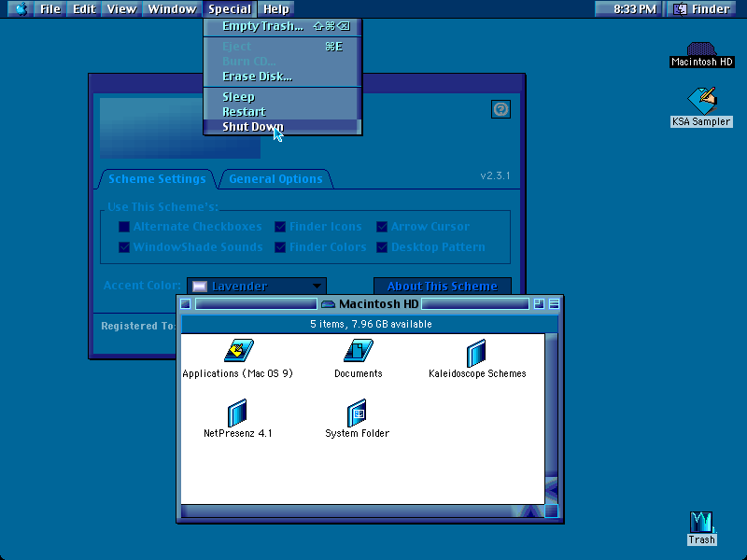747x560 pixels.
Task: Select the NetPresenz 4.1 folder icon
Action: point(237,413)
